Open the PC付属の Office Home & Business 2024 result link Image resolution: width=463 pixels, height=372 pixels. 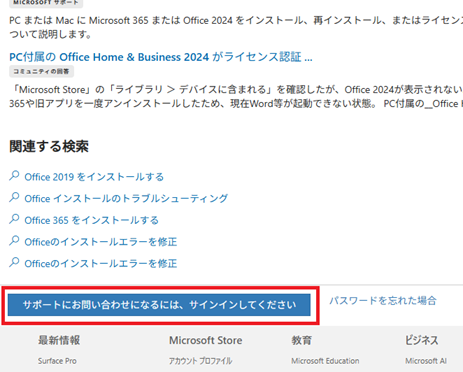(161, 57)
